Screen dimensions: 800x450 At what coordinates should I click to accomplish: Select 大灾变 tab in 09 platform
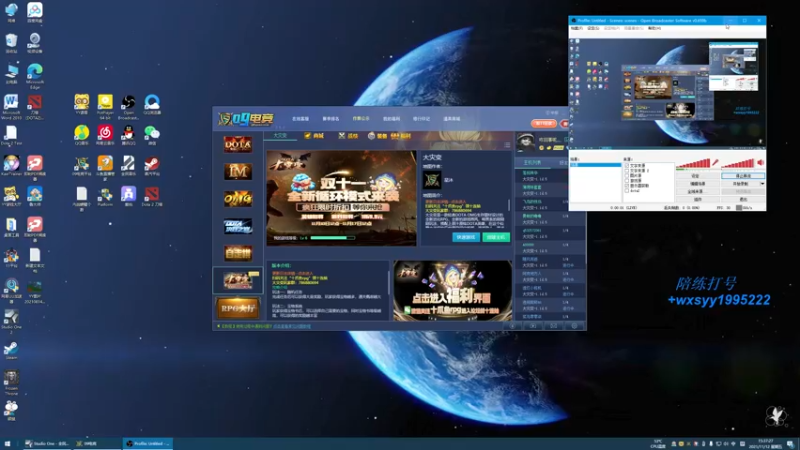click(x=280, y=136)
